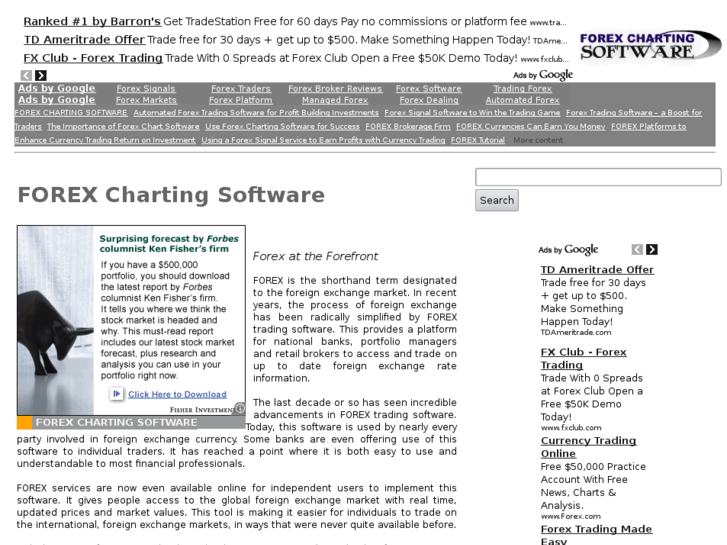Screen dimensions: 727x545
Task: Open the Forex Signals link
Action: click(x=146, y=89)
